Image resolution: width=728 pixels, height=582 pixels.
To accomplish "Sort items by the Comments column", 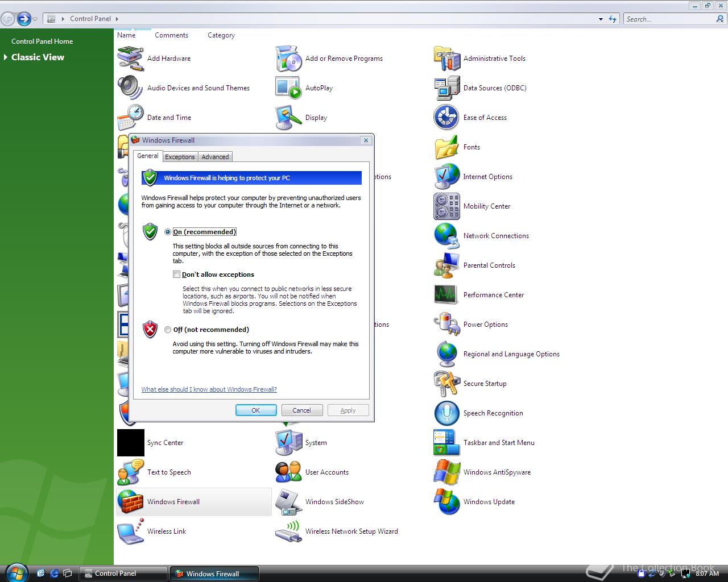I will pyautogui.click(x=171, y=35).
